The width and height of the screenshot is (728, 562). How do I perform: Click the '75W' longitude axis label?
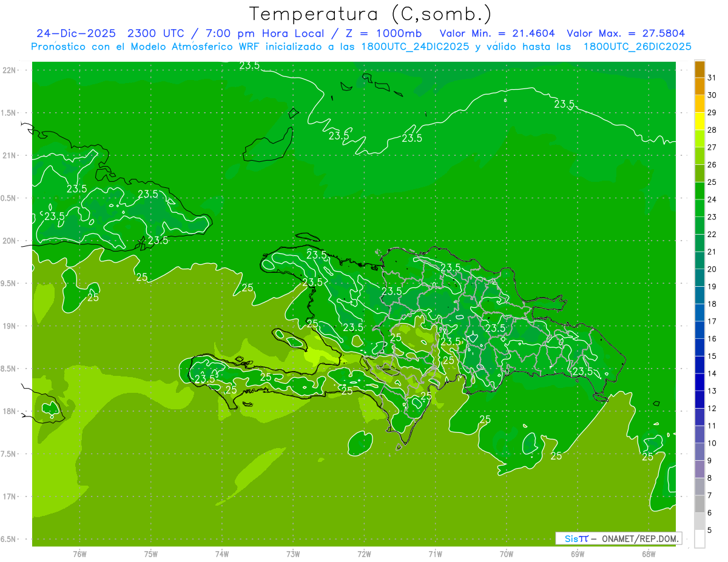(151, 554)
